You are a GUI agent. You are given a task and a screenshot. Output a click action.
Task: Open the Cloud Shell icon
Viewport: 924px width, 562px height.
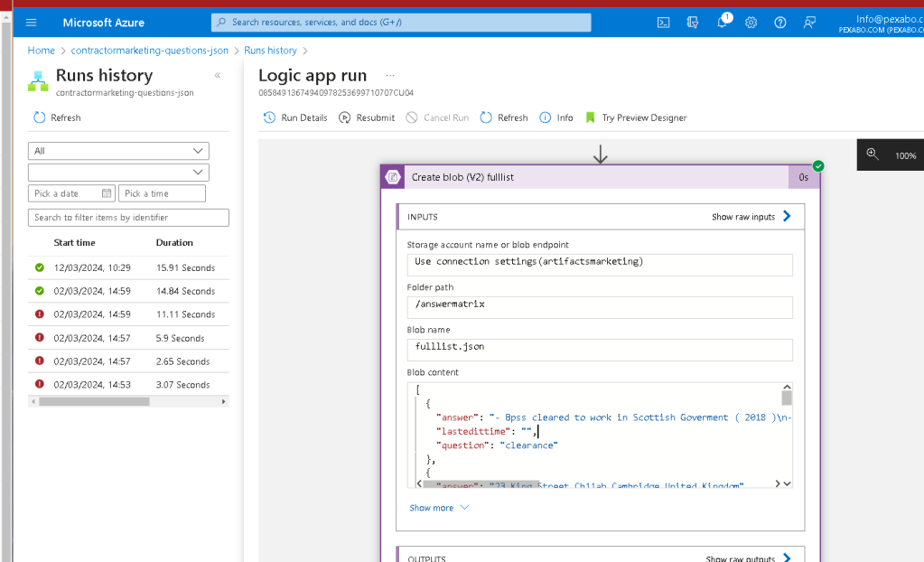click(664, 23)
